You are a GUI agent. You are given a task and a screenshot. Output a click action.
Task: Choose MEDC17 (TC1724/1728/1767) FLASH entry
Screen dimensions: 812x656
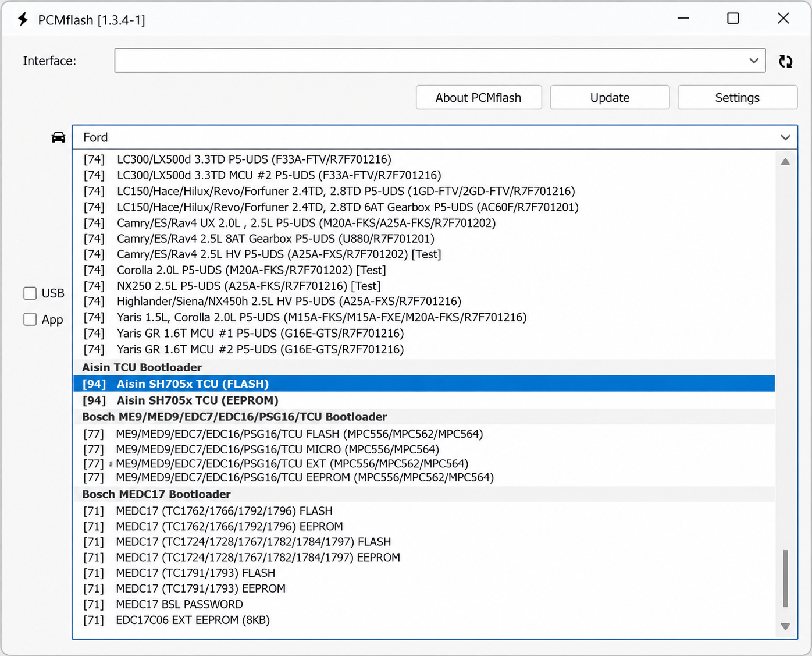click(x=424, y=542)
